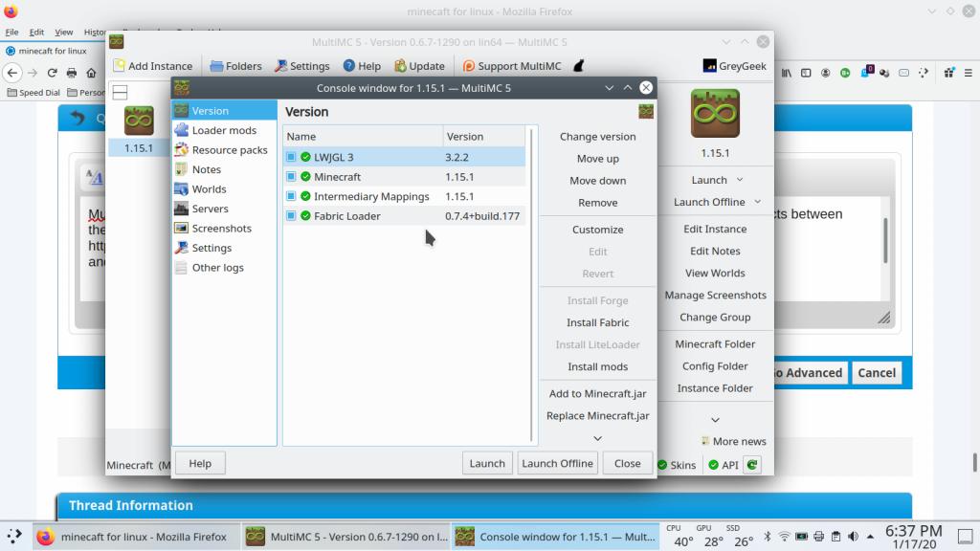Screen dimensions: 980x551
Task: Expand more items chevron in MultiMC side panel
Action: [x=715, y=421]
